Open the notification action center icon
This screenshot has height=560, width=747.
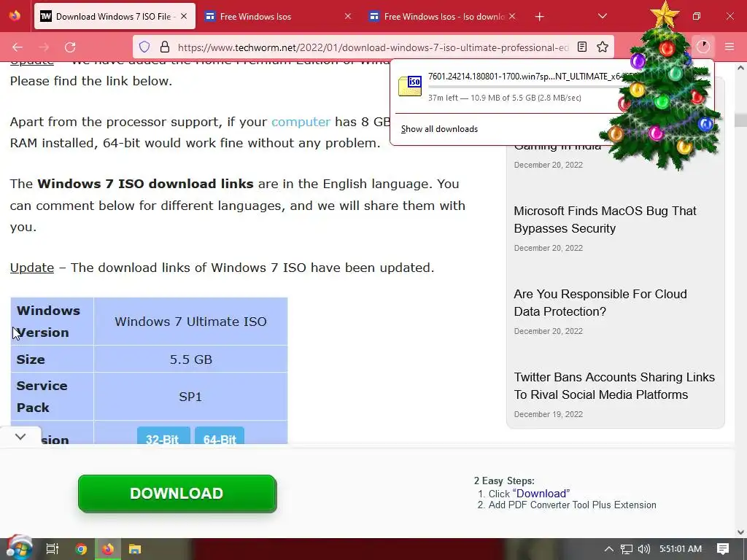723,549
